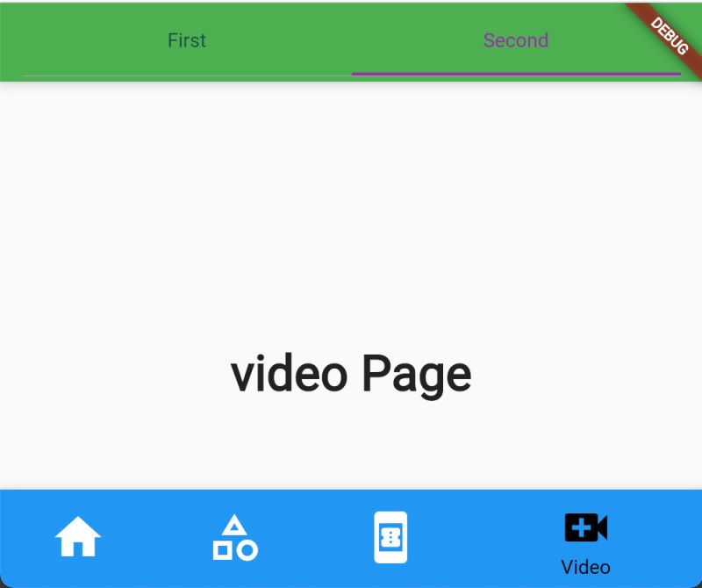
Task: Click the ticket symbol inside phone icon
Action: click(390, 536)
